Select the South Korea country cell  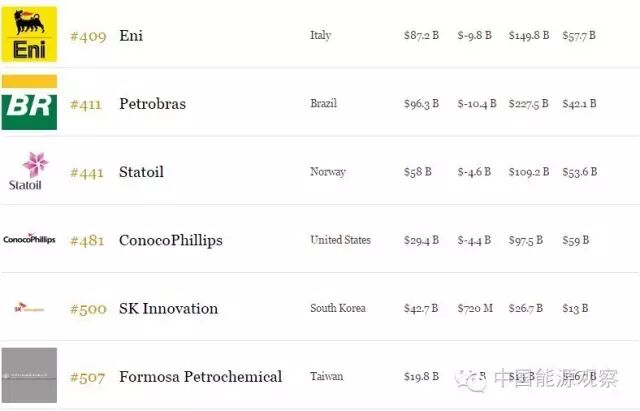click(338, 308)
